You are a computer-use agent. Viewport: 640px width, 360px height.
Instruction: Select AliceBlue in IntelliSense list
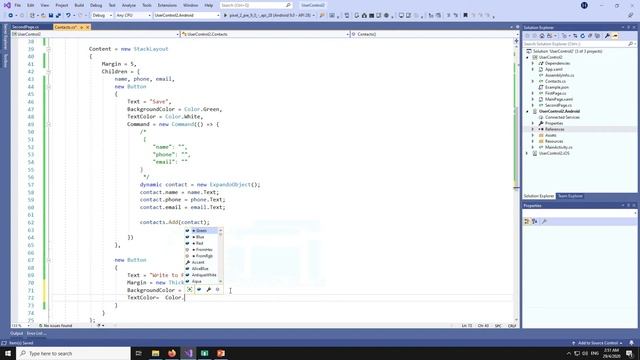[201, 269]
